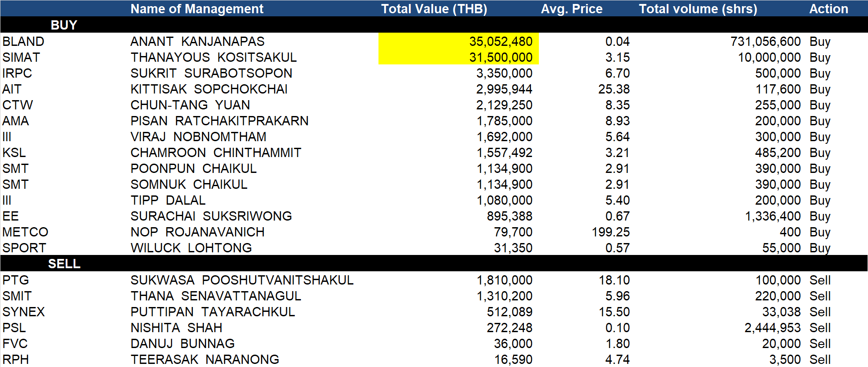This screenshot has height=367, width=868.
Task: Click the highlighted value 31,500,000
Action: tap(501, 57)
